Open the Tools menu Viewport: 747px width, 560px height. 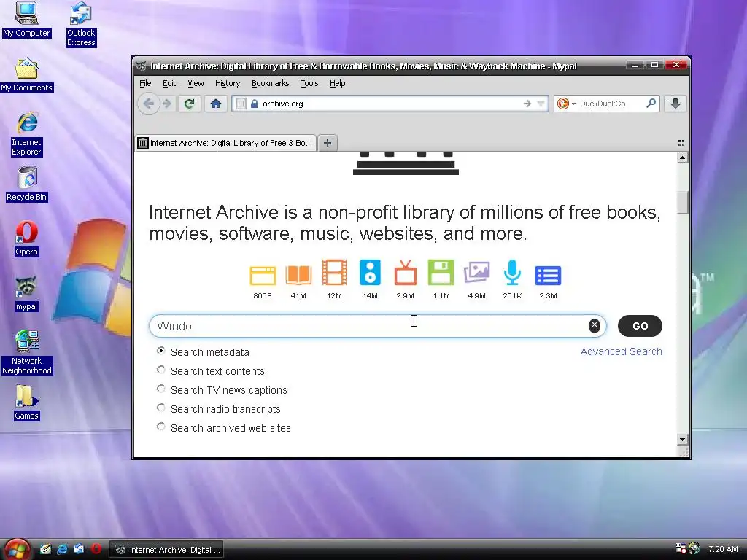(x=309, y=83)
